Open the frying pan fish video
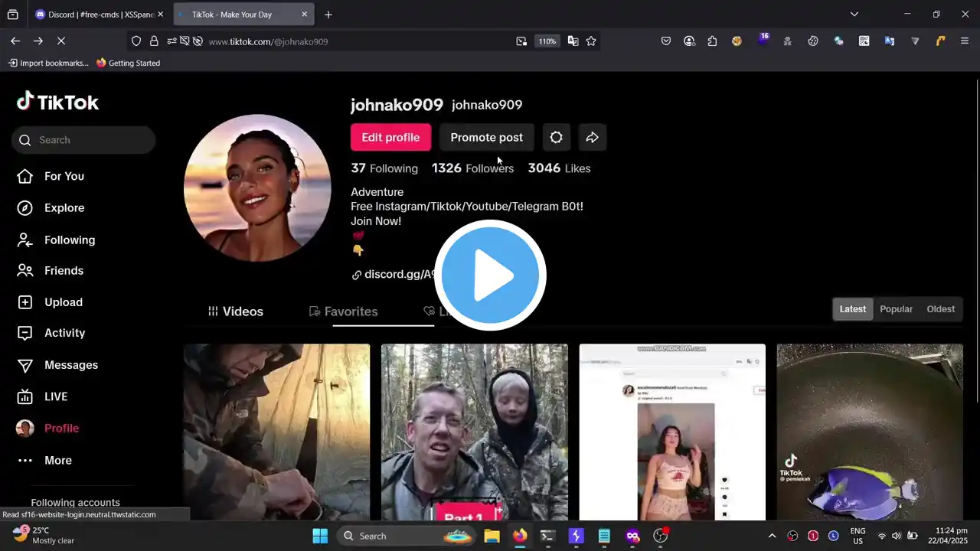 870,432
